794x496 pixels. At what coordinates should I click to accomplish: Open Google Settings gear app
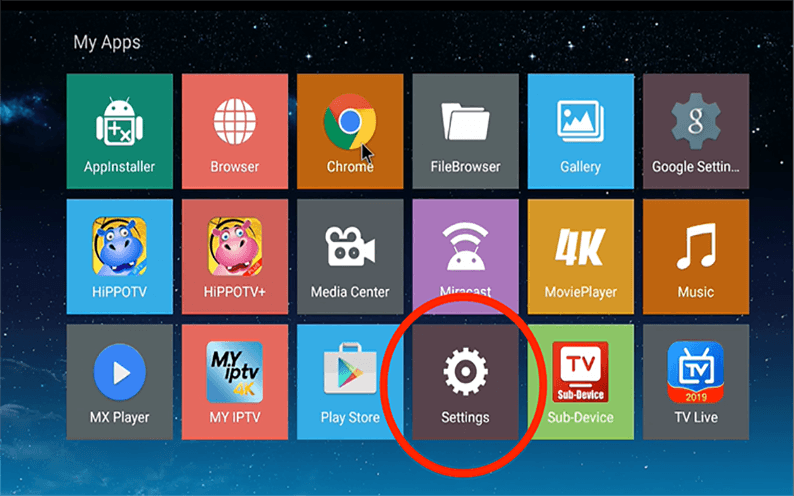click(x=696, y=131)
